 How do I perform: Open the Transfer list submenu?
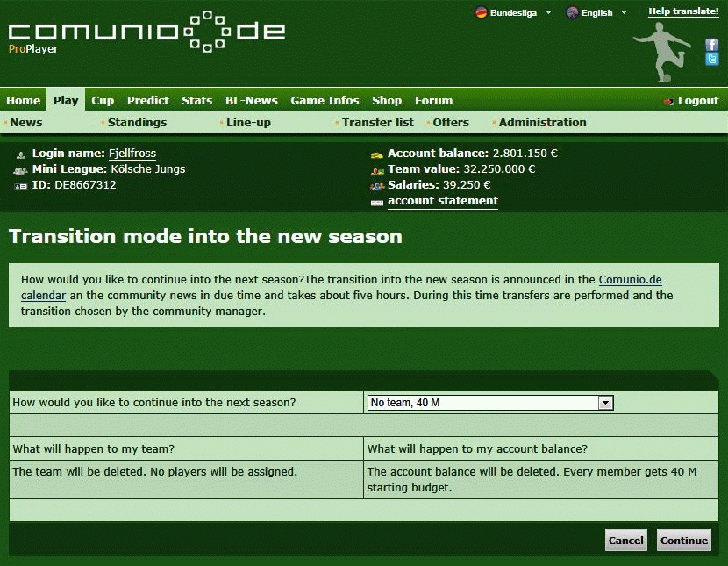tap(377, 122)
